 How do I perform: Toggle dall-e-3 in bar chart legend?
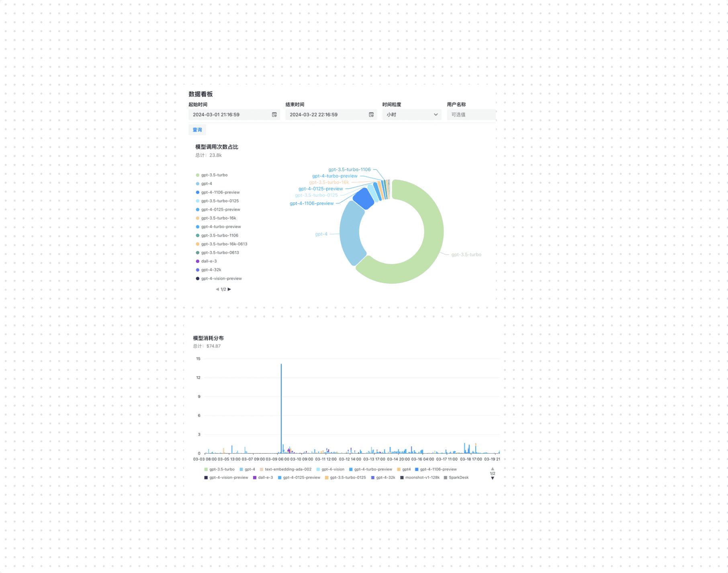point(263,478)
